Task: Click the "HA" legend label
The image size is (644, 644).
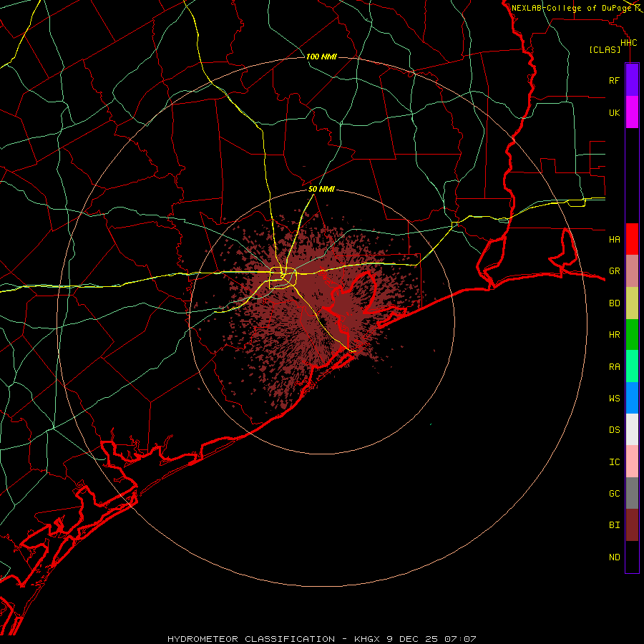Action: 614,239
